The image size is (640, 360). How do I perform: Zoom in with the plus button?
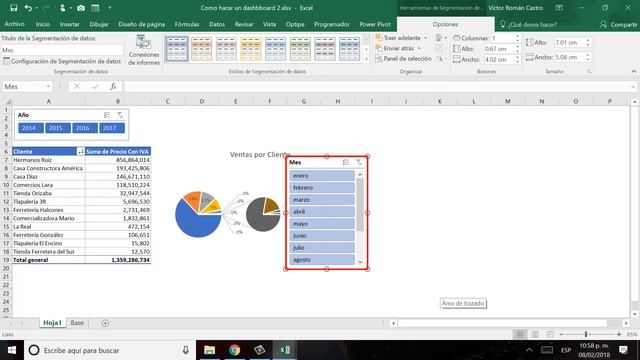(619, 334)
